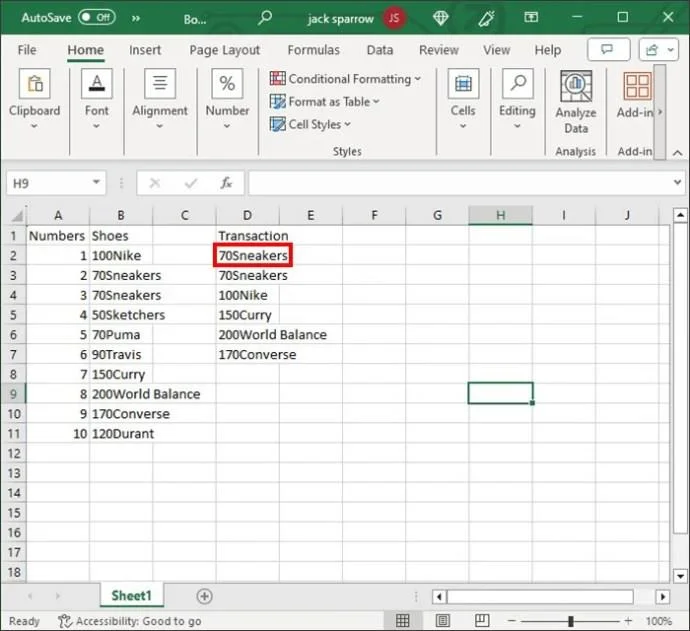Image resolution: width=690 pixels, height=631 pixels.
Task: Toggle the AutoSave switch
Action: 97,18
